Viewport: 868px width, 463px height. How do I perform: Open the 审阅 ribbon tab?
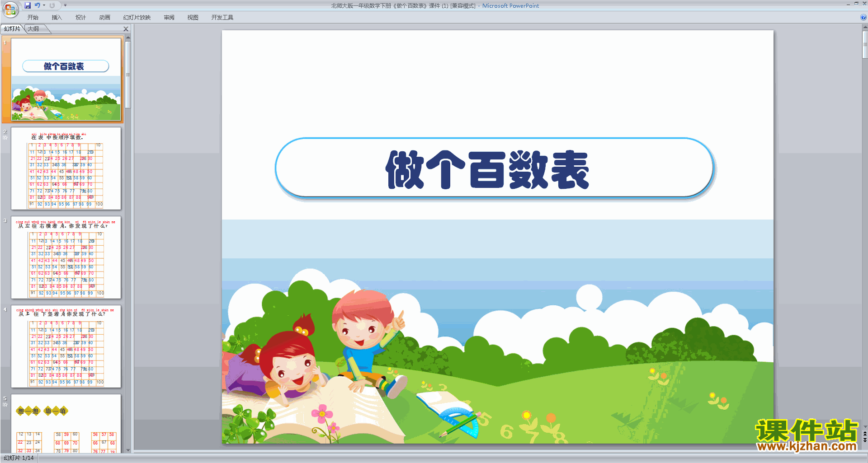pos(169,18)
